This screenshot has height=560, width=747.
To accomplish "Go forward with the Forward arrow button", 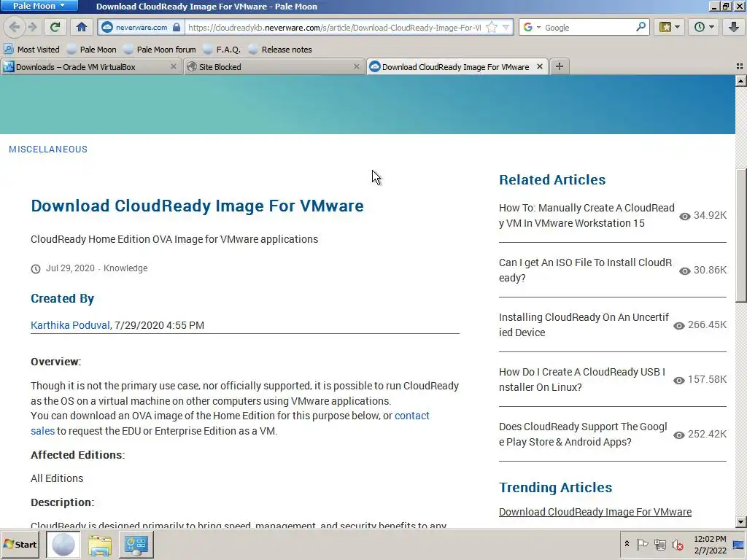I will (x=32, y=27).
